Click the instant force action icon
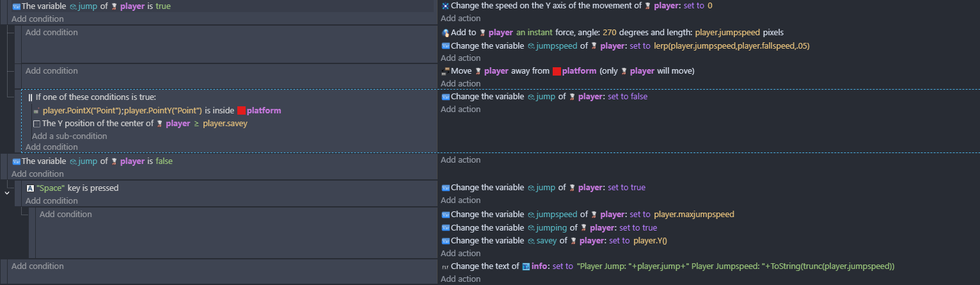 445,33
